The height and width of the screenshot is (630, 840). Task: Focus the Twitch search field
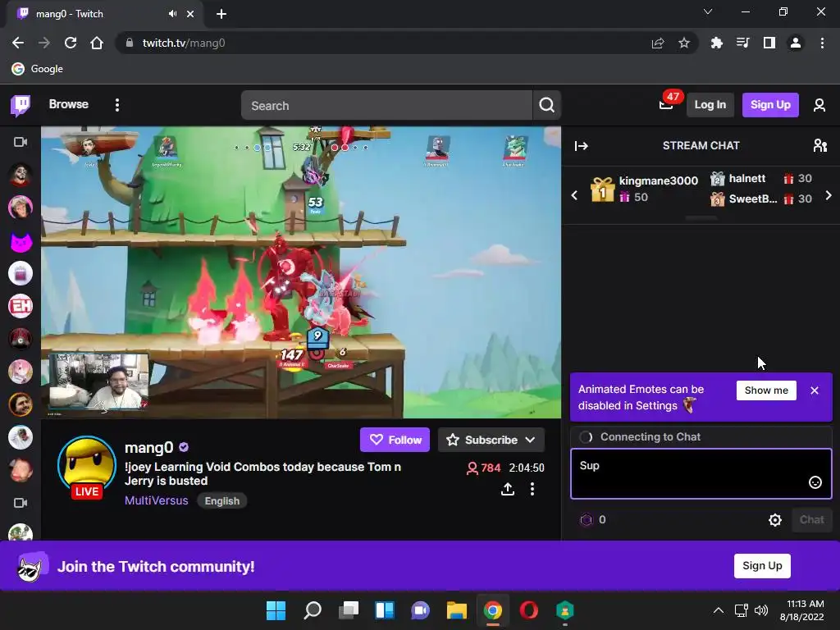point(386,106)
